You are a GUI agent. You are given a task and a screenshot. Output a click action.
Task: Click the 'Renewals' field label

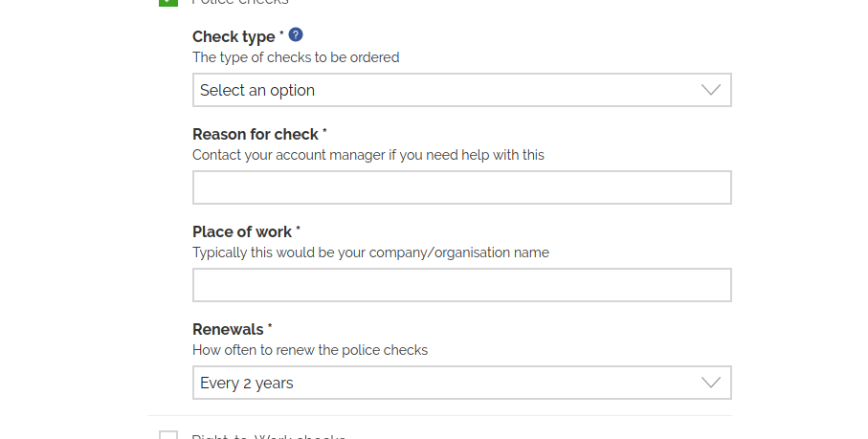point(228,330)
